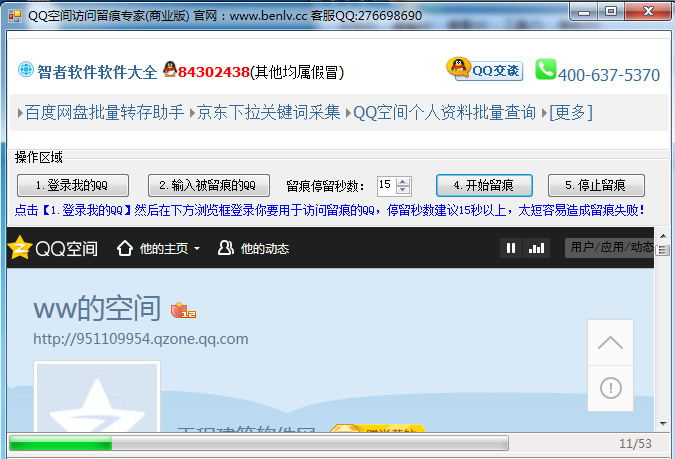Click the QQ空间 star logo

pyautogui.click(x=19, y=248)
